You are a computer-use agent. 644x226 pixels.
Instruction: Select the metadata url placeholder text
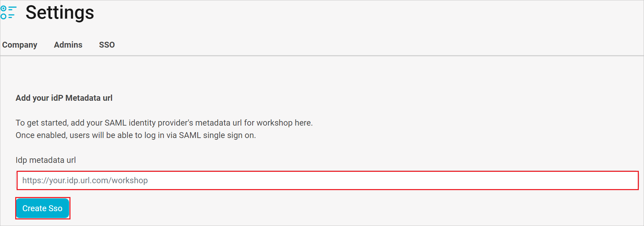[85, 180]
